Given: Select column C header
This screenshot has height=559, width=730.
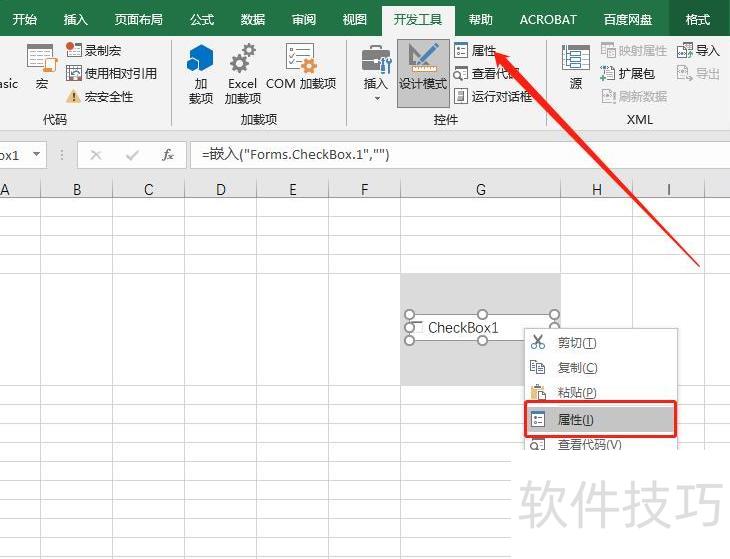Looking at the screenshot, I should pos(149,189).
